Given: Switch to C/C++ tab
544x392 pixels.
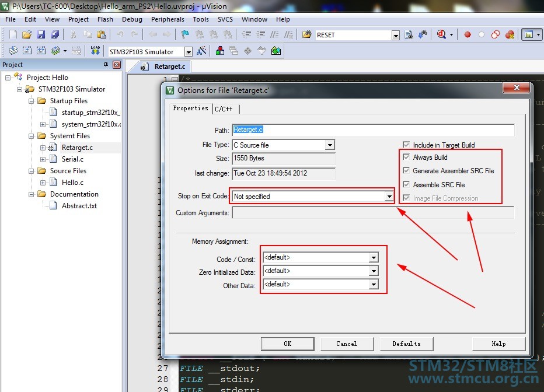Looking at the screenshot, I should pos(224,109).
